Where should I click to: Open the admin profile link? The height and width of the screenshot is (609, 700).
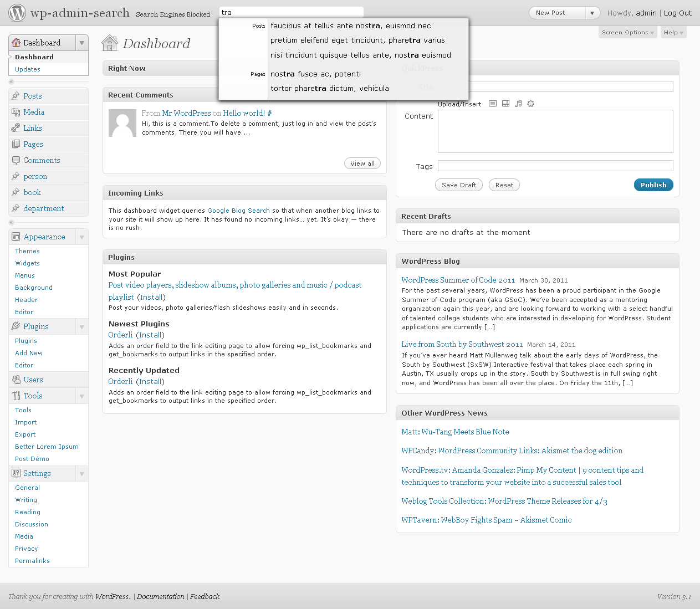pos(646,13)
